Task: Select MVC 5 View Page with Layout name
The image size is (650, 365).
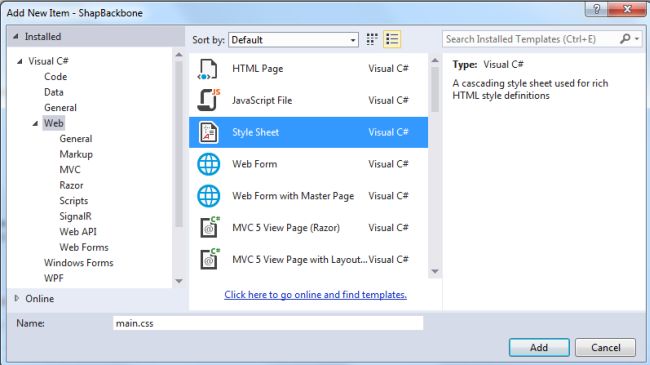Action: coord(299,260)
